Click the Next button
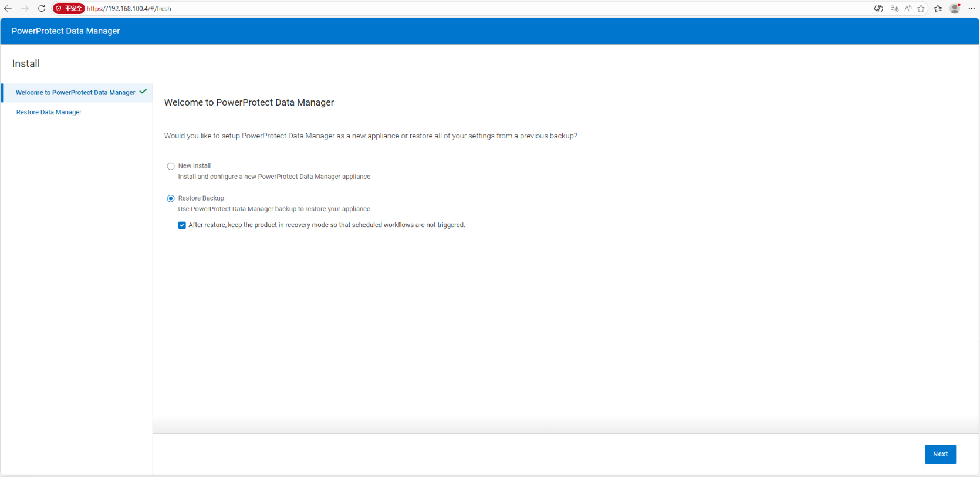The height and width of the screenshot is (477, 980). pos(940,454)
